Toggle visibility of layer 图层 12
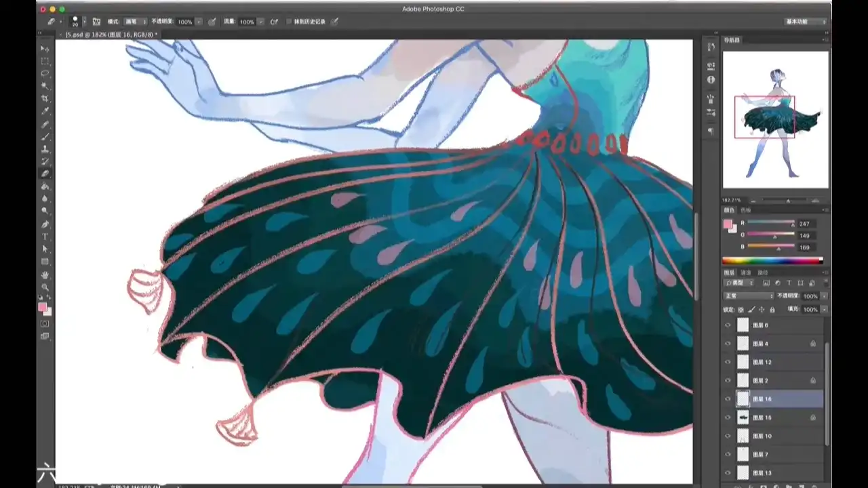The width and height of the screenshot is (868, 488). [728, 362]
